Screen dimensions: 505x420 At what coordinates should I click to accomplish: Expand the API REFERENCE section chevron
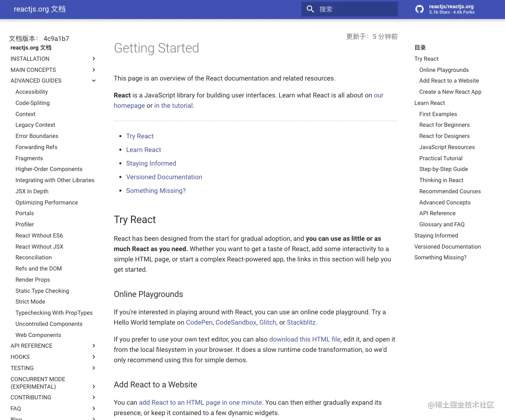[94, 346]
